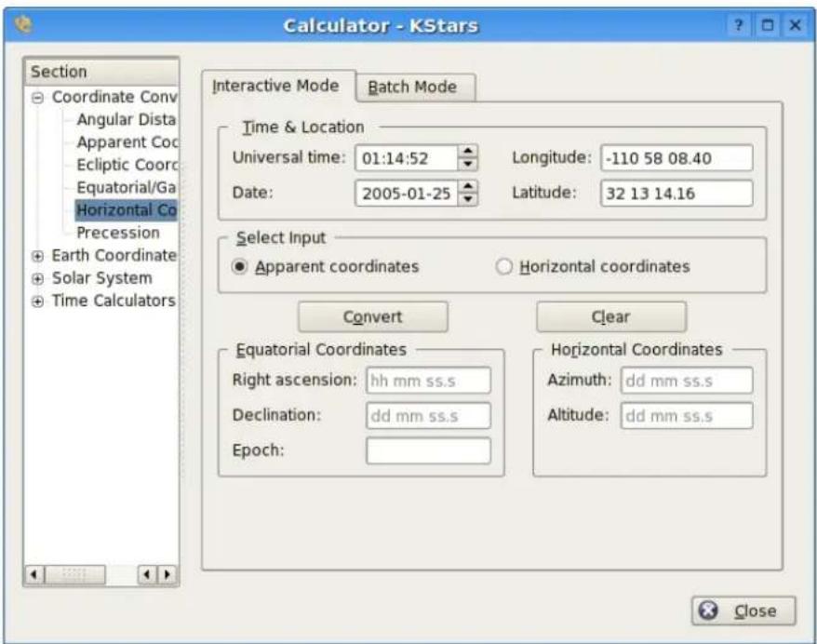
Task: Click the Close button
Action: click(x=743, y=610)
